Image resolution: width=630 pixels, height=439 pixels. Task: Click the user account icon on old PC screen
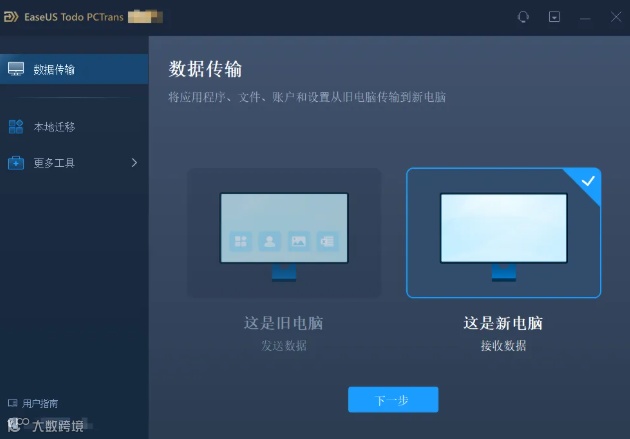coord(270,241)
